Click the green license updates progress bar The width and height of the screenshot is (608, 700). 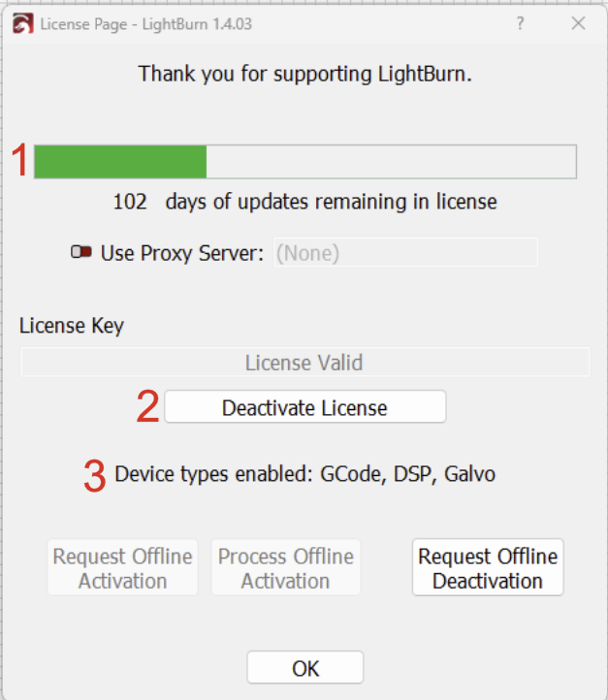305,162
